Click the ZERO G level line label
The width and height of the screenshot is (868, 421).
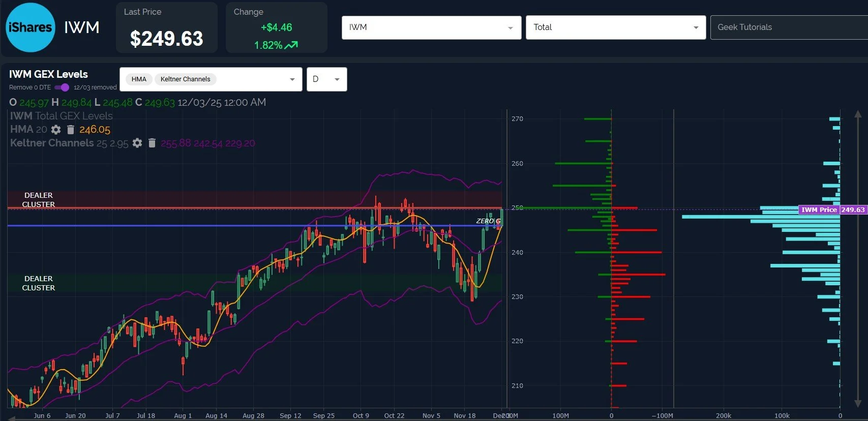pos(488,221)
